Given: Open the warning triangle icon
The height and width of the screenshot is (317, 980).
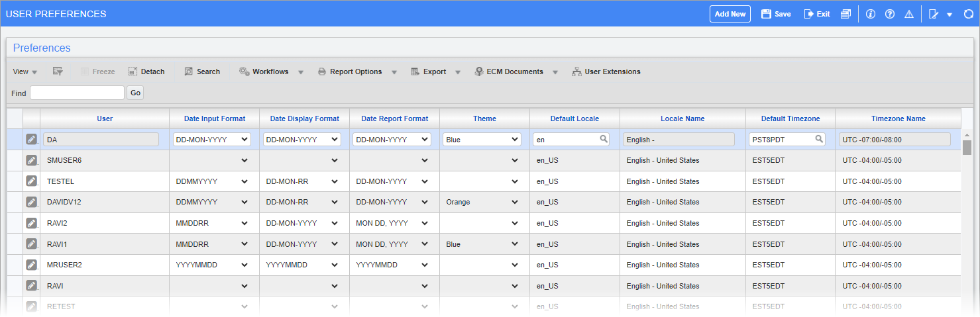Looking at the screenshot, I should click(909, 14).
